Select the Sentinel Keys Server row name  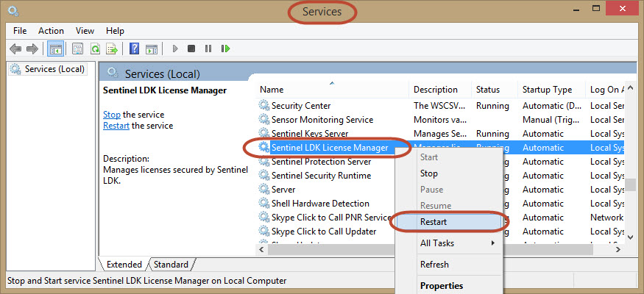[310, 134]
